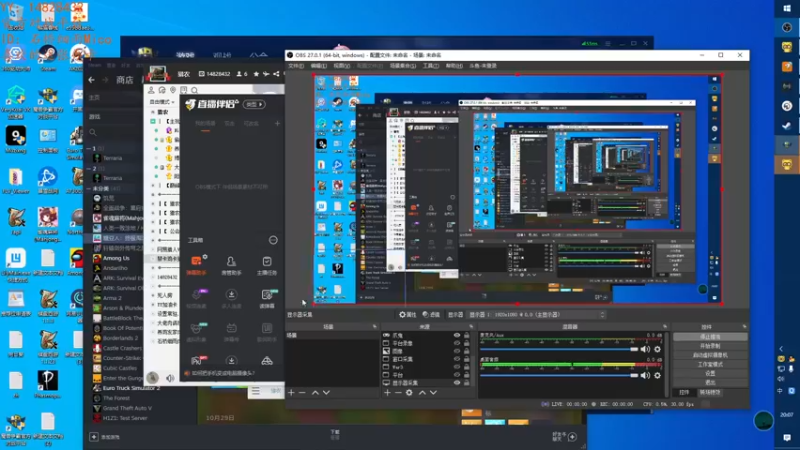Add a new scene with plus in 场景 panel
Screen dimensions: 800x450
click(x=291, y=393)
